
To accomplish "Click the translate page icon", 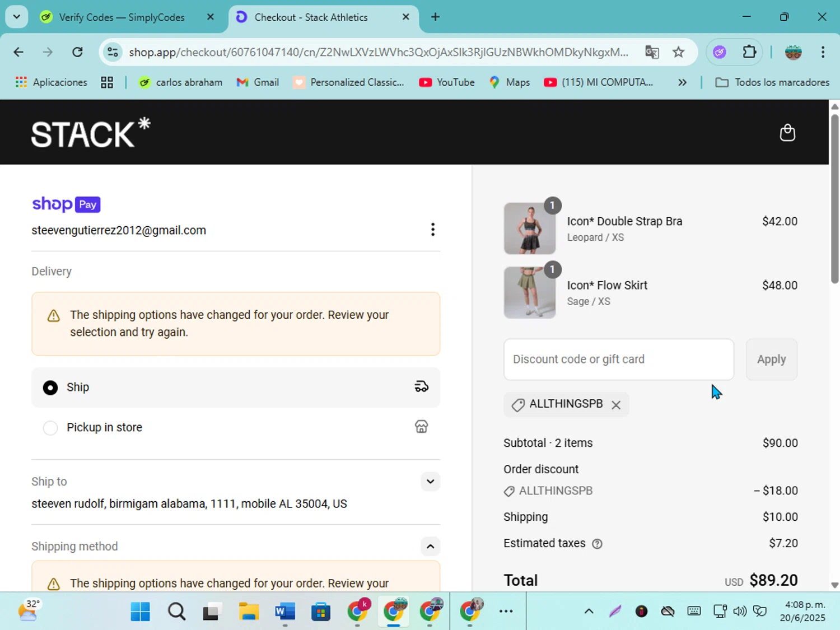I will (652, 52).
